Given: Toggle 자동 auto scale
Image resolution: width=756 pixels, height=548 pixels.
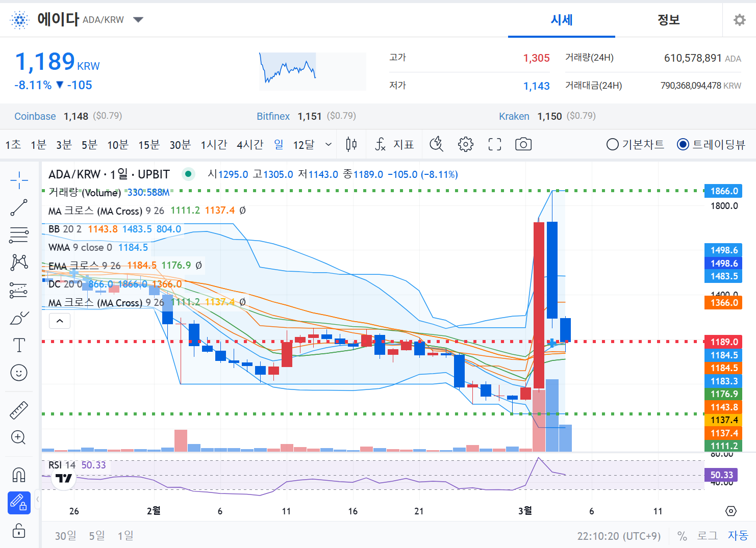Looking at the screenshot, I should pyautogui.click(x=738, y=536).
